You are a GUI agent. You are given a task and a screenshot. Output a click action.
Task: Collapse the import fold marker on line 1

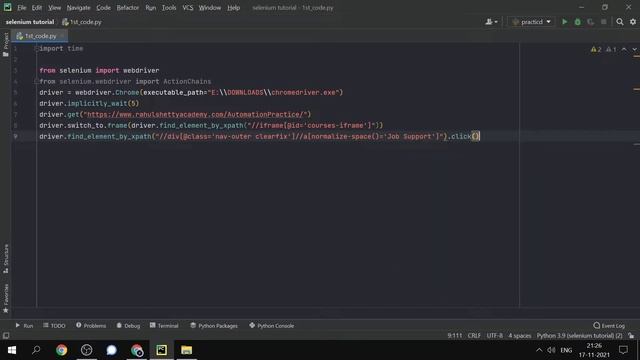36,48
